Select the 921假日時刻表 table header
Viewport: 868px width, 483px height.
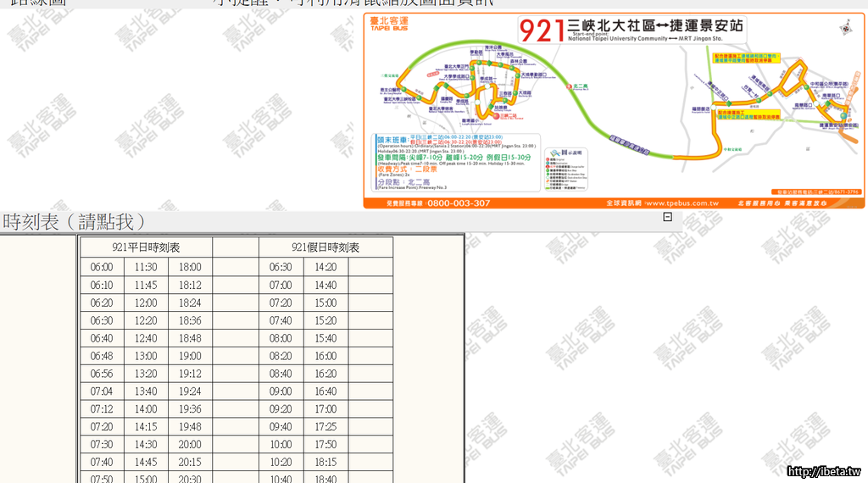point(325,247)
